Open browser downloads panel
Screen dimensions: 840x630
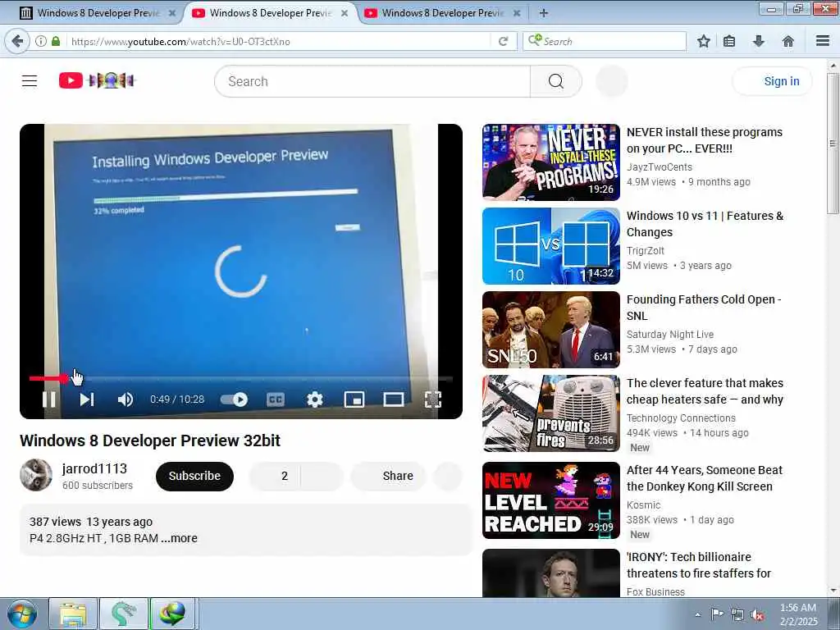[758, 41]
